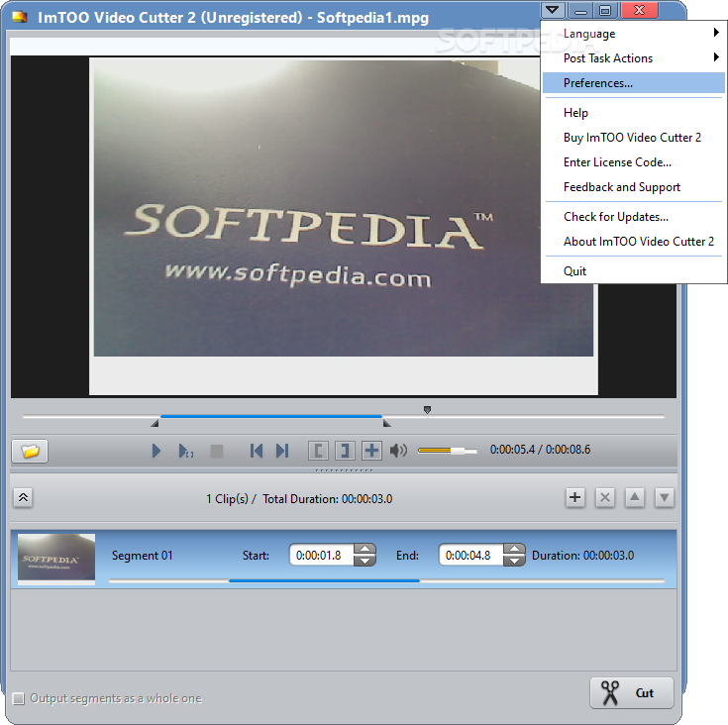Add a new clip from the playback toolbar
Image resolution: width=728 pixels, height=725 pixels.
(x=371, y=451)
